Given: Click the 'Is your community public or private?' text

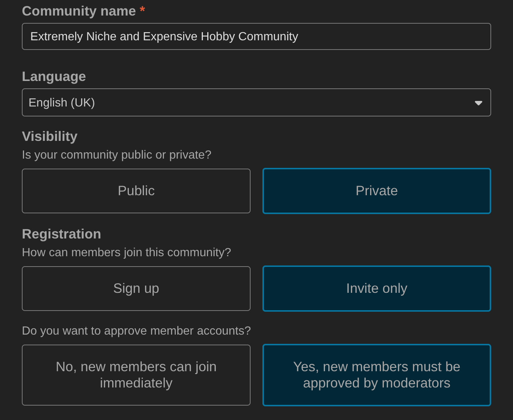Looking at the screenshot, I should pyautogui.click(x=117, y=155).
